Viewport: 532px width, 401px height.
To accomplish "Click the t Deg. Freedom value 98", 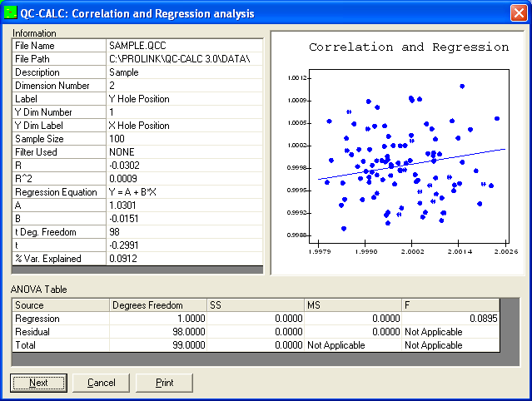I will [x=184, y=232].
